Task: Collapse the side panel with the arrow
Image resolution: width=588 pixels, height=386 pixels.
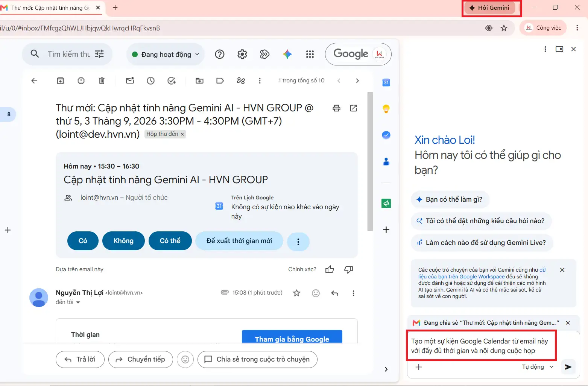Action: (386, 369)
